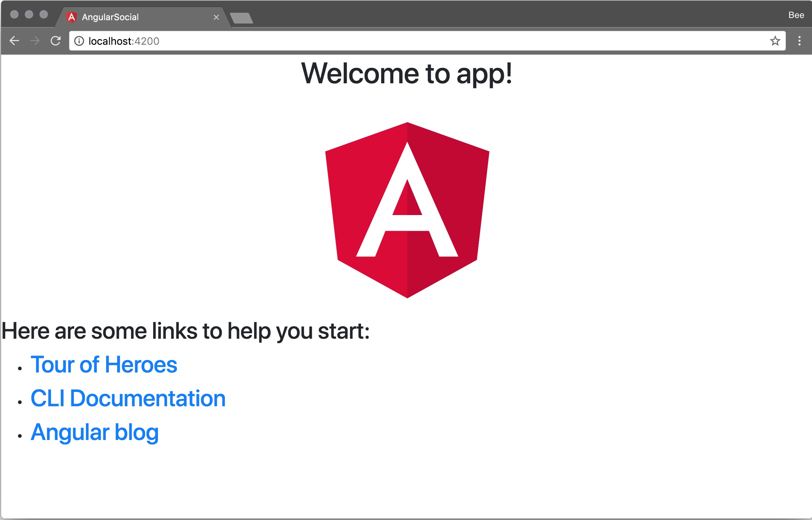The width and height of the screenshot is (812, 520).
Task: Open the Tour of Heroes link
Action: [x=104, y=365]
